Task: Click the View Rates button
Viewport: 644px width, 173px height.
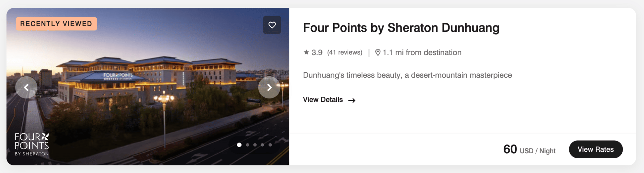Action: pos(596,149)
